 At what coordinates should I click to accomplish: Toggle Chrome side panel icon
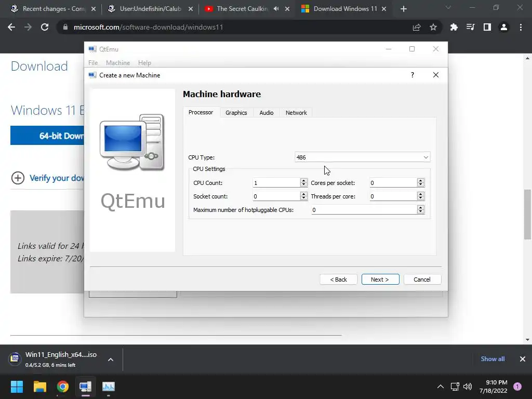tap(487, 27)
